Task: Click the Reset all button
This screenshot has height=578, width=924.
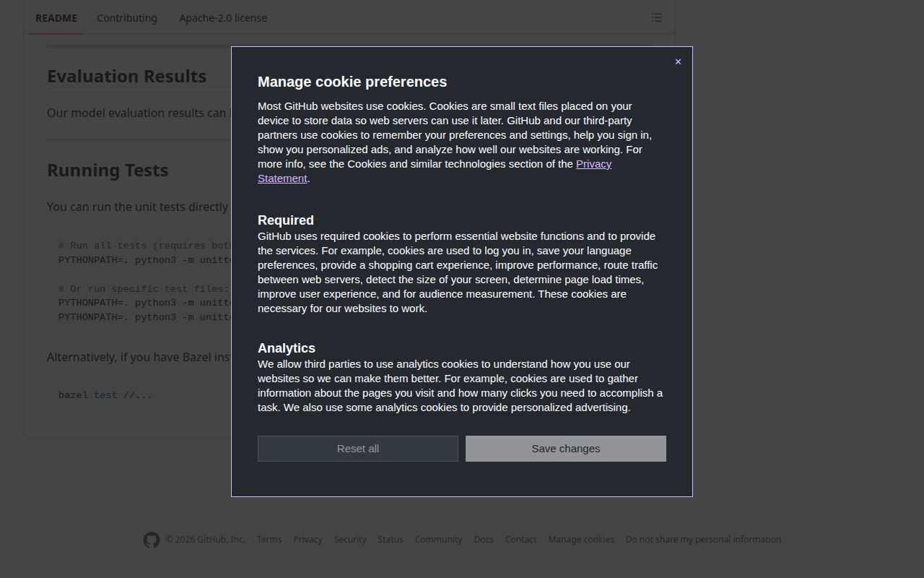Action: (358, 449)
